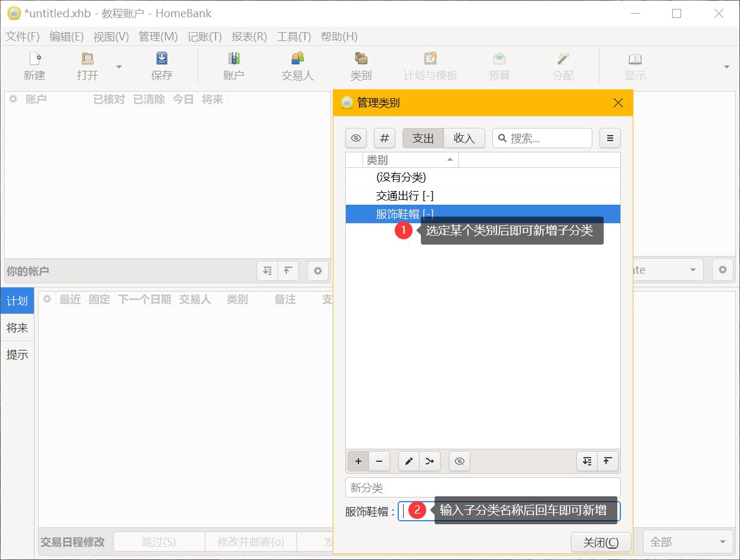Screen dimensions: 740x560
Task: Switch category type to 收入
Action: point(464,138)
